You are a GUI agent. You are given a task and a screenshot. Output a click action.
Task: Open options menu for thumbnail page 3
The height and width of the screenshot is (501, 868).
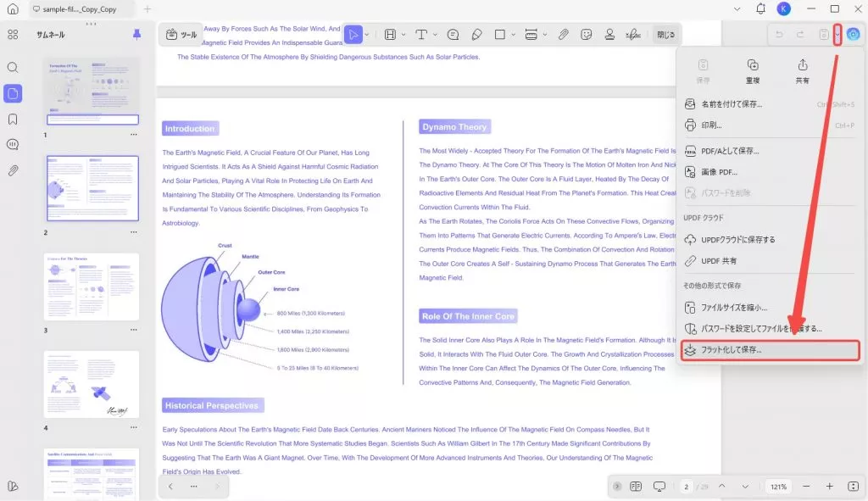click(x=133, y=330)
